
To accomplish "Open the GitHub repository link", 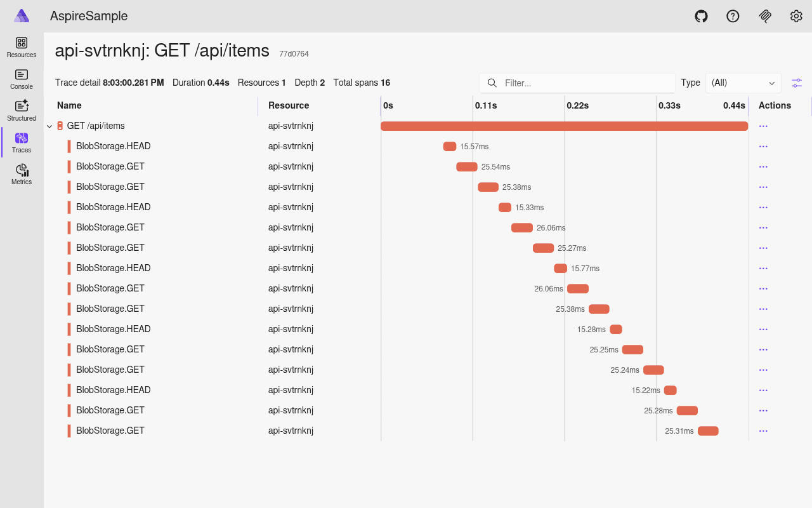I will click(701, 16).
